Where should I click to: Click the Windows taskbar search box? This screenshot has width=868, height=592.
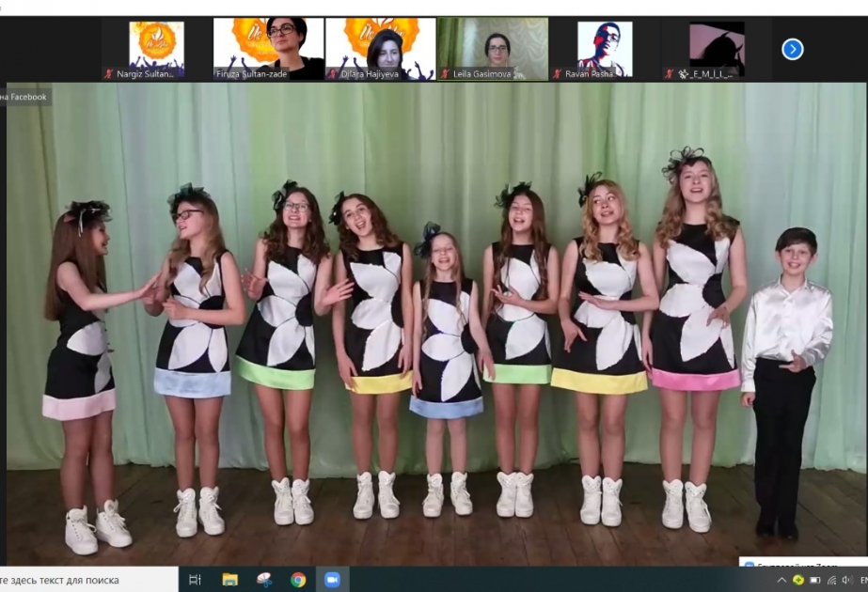click(x=88, y=580)
